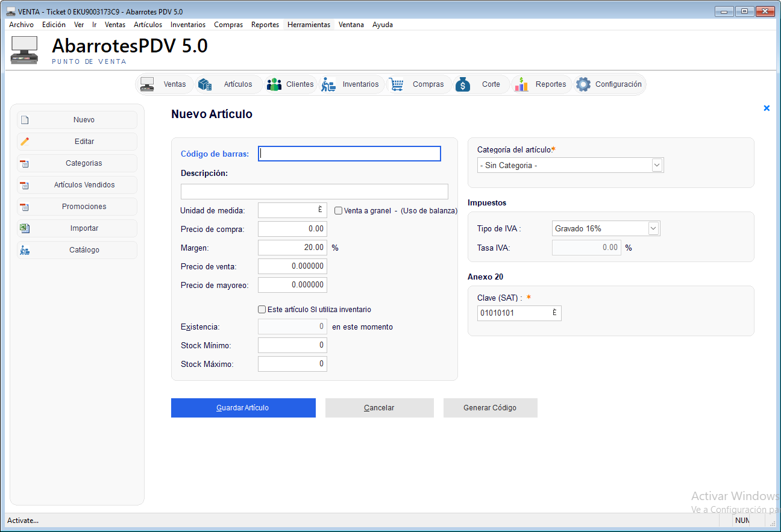Open the Archivo menu
The height and width of the screenshot is (532, 781).
(x=21, y=25)
